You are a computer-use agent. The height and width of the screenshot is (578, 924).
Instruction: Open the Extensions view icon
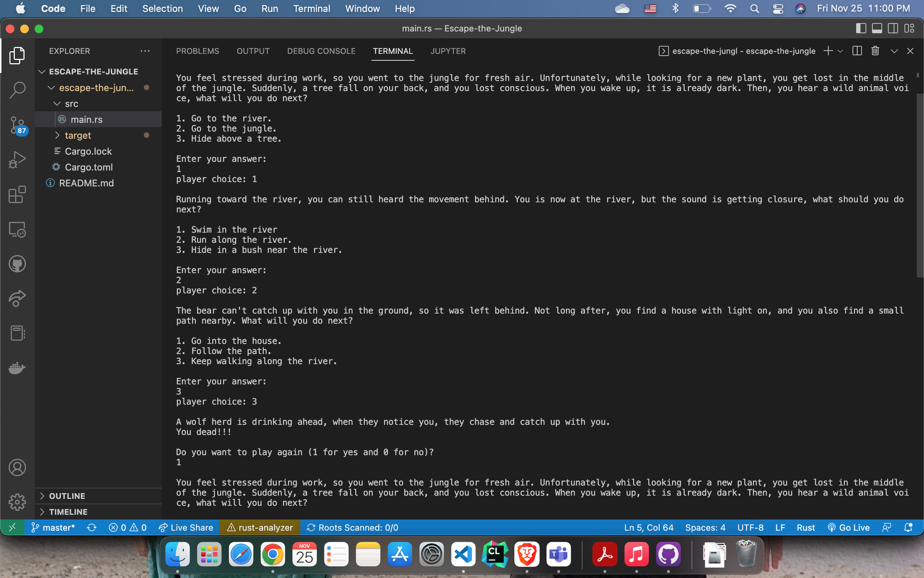[x=17, y=195]
